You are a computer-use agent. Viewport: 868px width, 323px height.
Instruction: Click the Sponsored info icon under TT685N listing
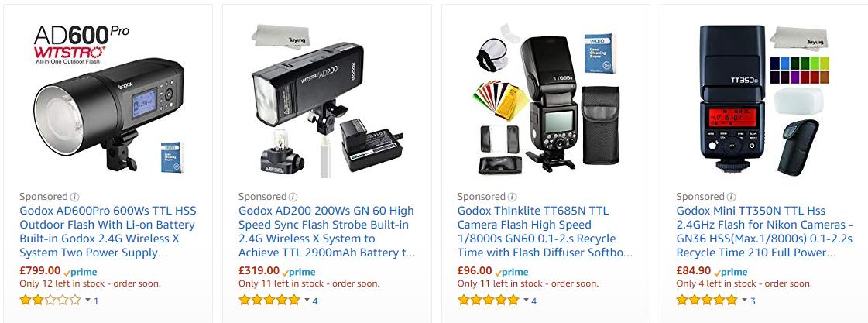click(x=512, y=197)
